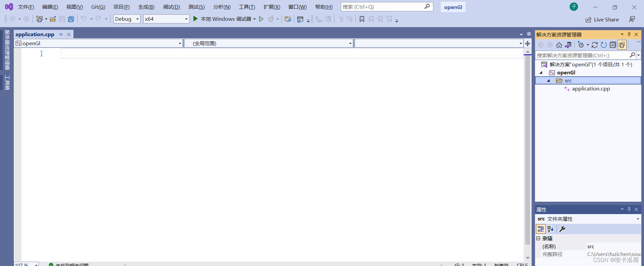This screenshot has width=644, height=266.
Task: Toggle categorized view in Properties panel
Action: 541,229
